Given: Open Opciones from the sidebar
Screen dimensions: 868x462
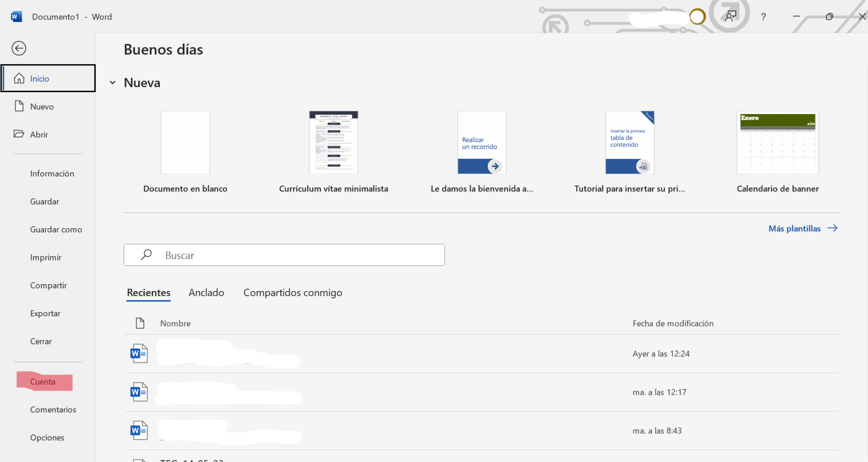Looking at the screenshot, I should coord(47,437).
